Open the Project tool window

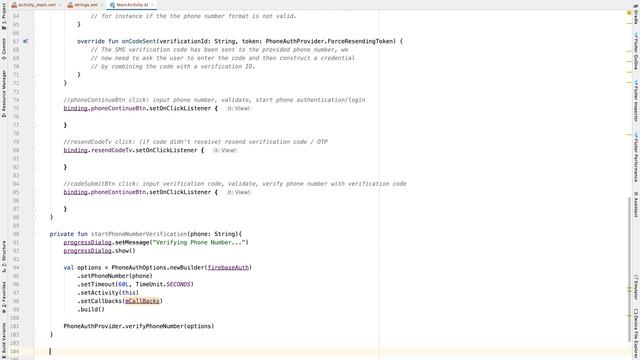(4, 16)
